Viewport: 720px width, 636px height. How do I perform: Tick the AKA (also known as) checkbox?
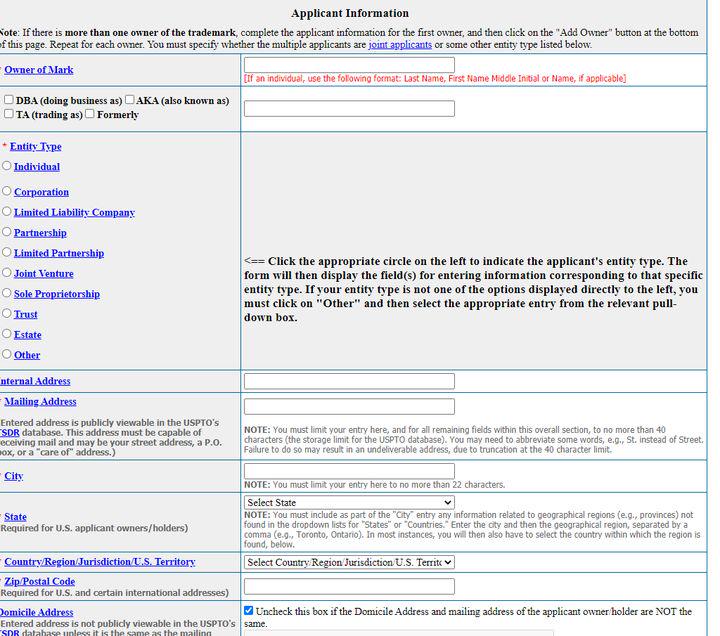tap(129, 100)
